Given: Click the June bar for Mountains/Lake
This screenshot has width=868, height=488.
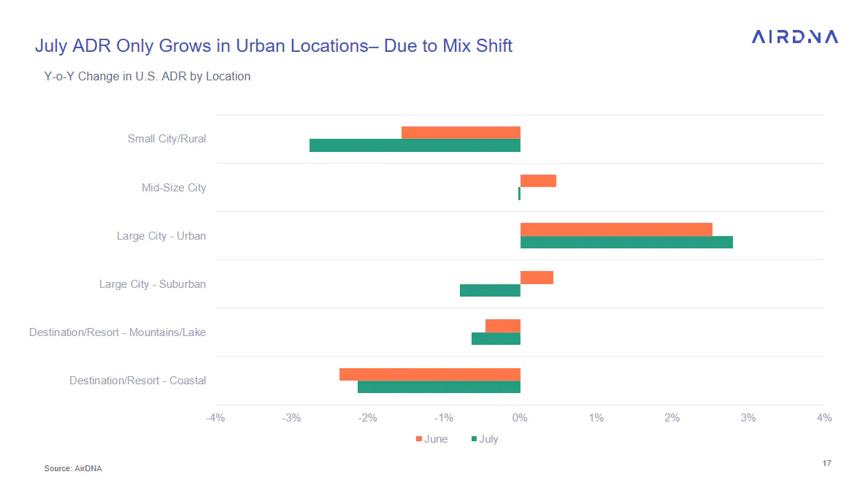Looking at the screenshot, I should pyautogui.click(x=503, y=326).
